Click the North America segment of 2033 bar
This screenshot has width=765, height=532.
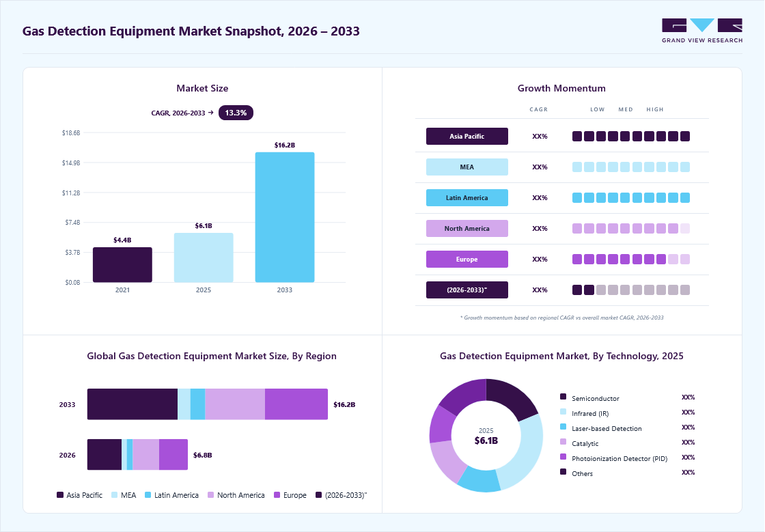coord(235,404)
